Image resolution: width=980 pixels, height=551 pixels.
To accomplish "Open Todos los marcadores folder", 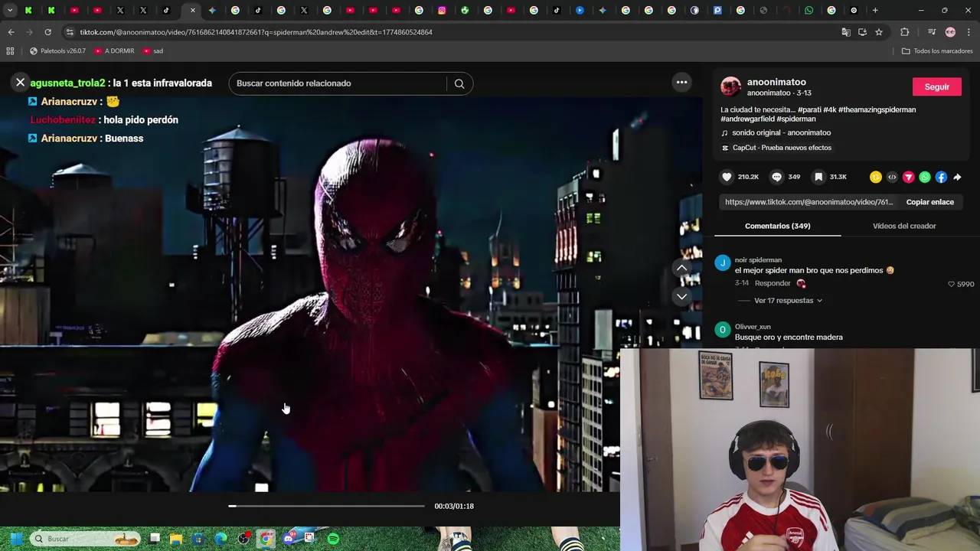I will (937, 51).
